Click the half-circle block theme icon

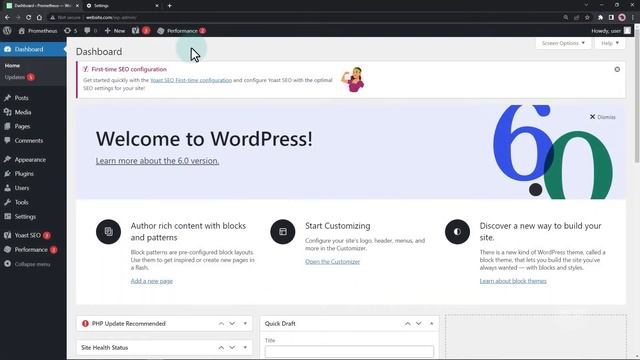458,232
